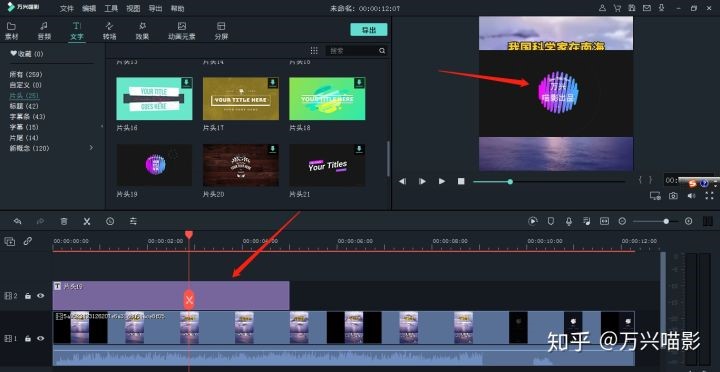720x372 pixels.
Task: Collapse the category sidebar with the side arrow
Action: [x=102, y=126]
